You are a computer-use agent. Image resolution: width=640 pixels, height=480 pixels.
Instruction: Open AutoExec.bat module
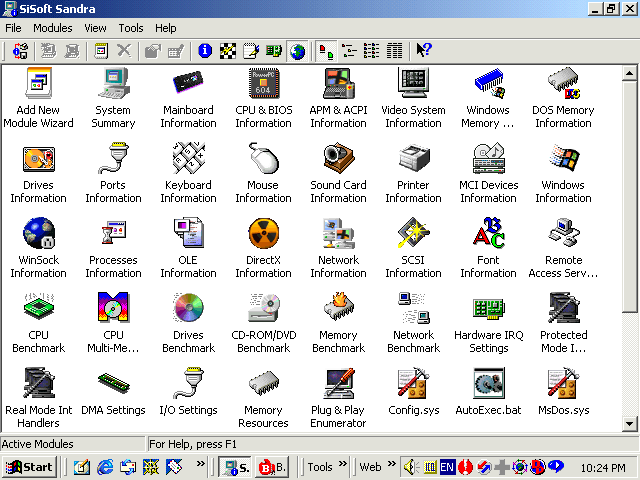click(489, 392)
